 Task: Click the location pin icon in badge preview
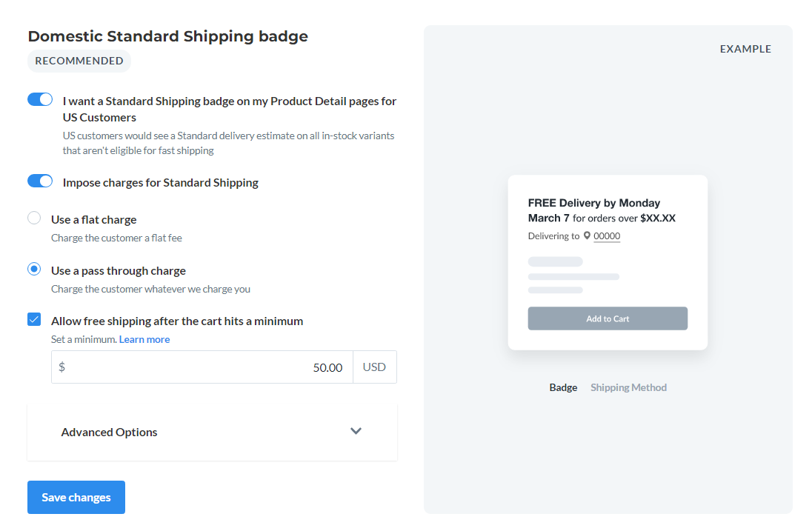point(587,236)
